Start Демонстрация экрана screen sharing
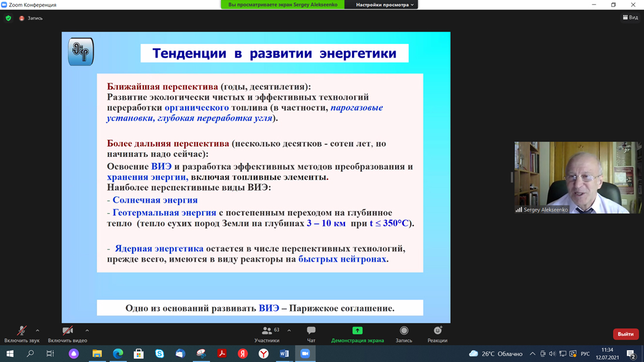 click(x=357, y=333)
